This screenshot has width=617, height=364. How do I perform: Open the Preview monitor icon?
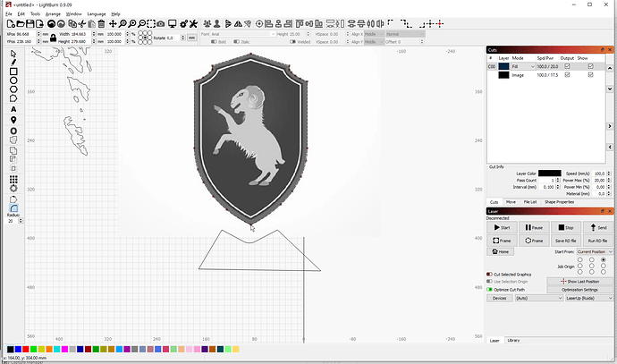(x=173, y=24)
